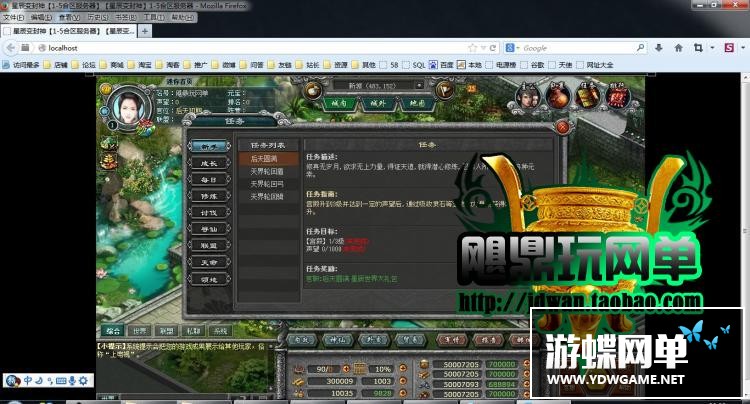Select quest 后天圆满 in list
The width and height of the screenshot is (750, 404).
(268, 159)
